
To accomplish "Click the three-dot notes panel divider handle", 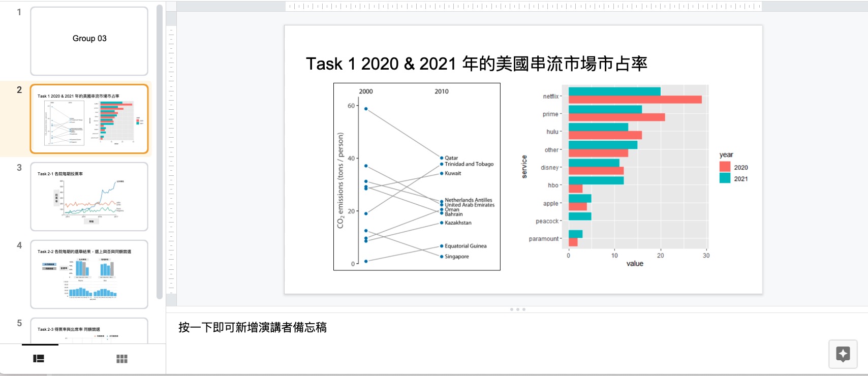I will pos(517,309).
